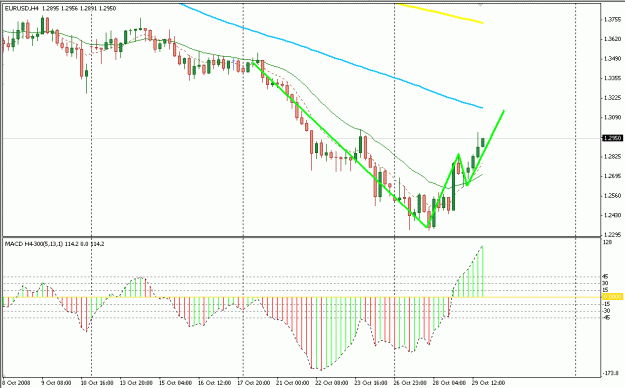Viewport: 625px width, 388px height.
Task: Click the 1.3090 price axis label
Action: tap(612, 117)
